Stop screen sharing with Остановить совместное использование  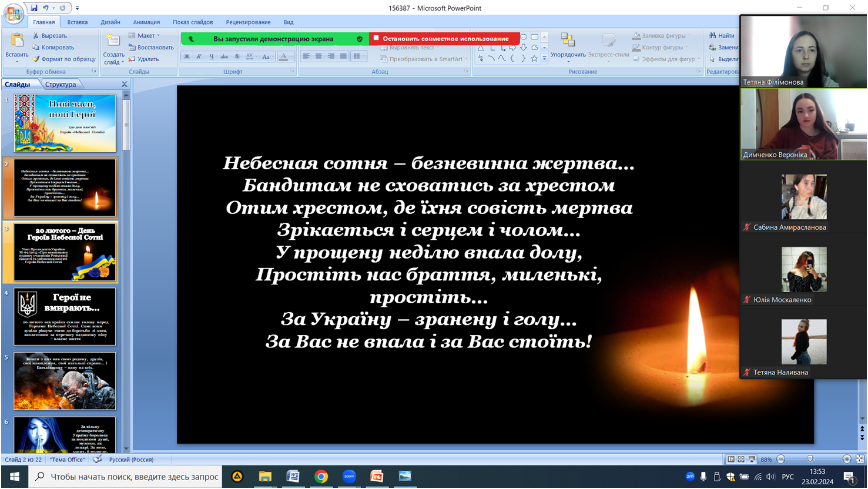(445, 39)
